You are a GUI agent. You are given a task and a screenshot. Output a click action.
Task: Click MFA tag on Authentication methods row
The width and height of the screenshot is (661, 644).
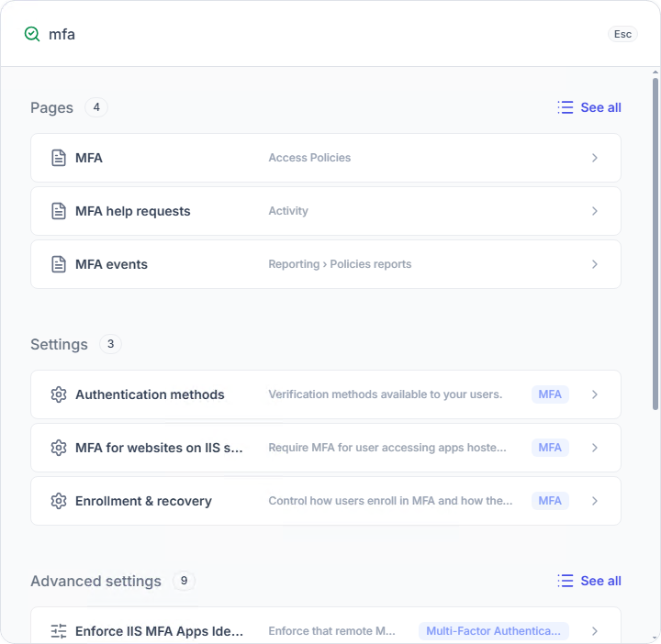tap(550, 394)
